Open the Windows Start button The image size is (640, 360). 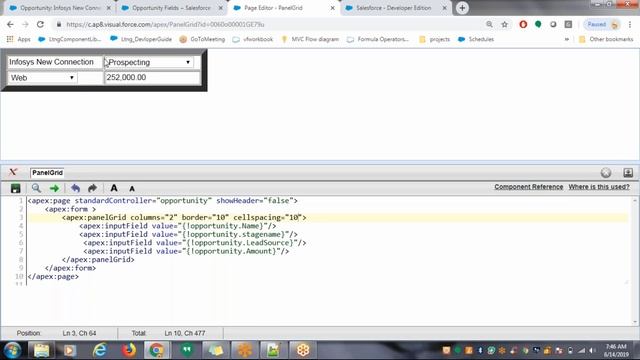click(12, 350)
